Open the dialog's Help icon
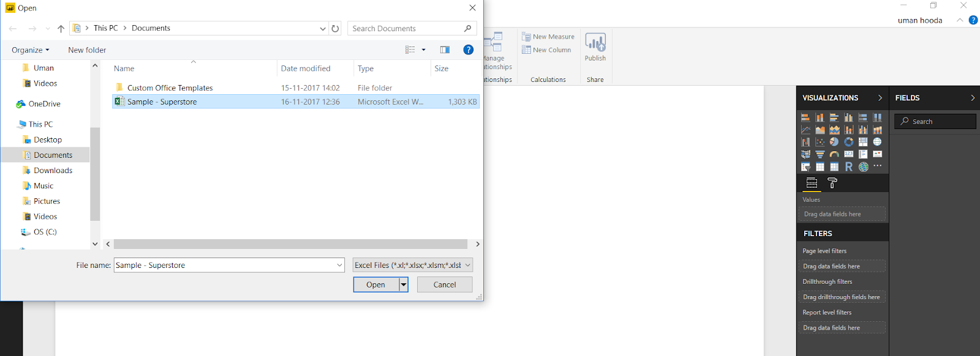The image size is (980, 356). point(469,50)
